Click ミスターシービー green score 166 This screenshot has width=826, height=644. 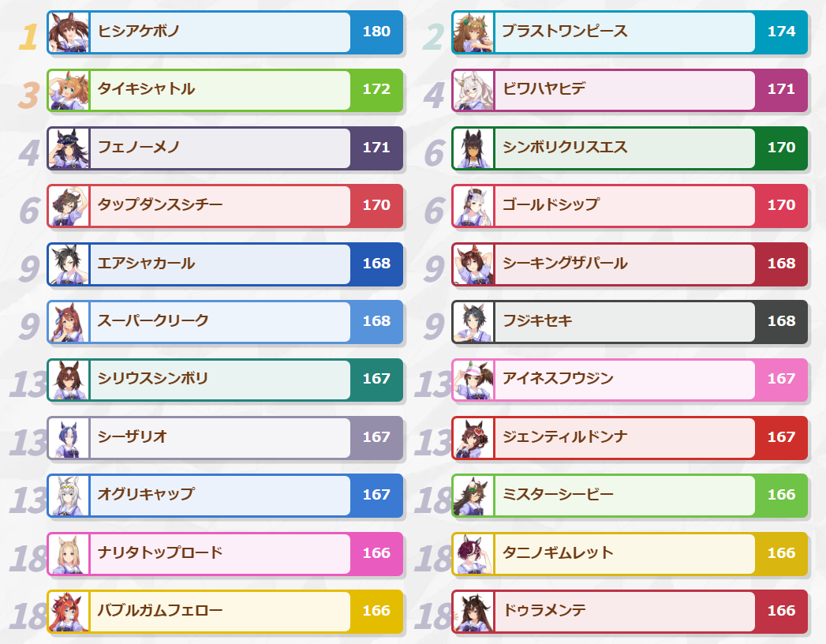tap(781, 495)
